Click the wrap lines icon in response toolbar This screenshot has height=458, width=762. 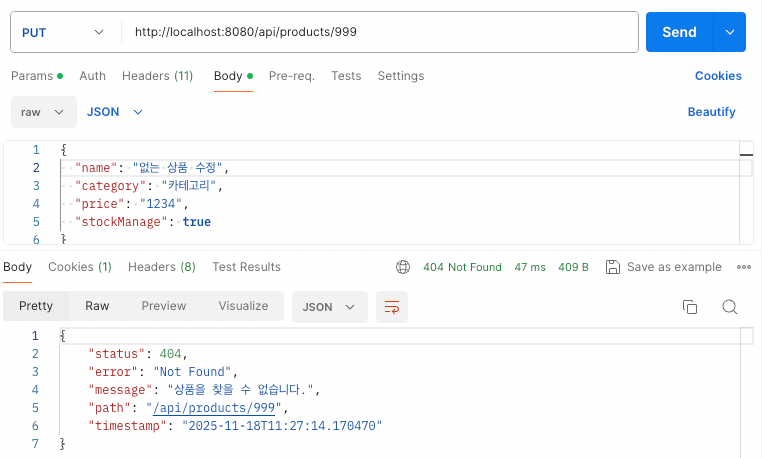click(391, 307)
